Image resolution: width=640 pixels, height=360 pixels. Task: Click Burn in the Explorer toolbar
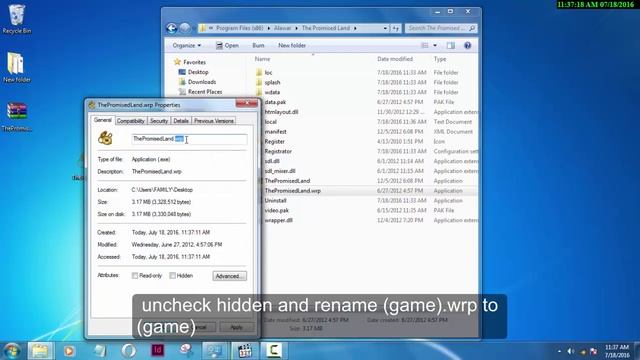[x=258, y=45]
